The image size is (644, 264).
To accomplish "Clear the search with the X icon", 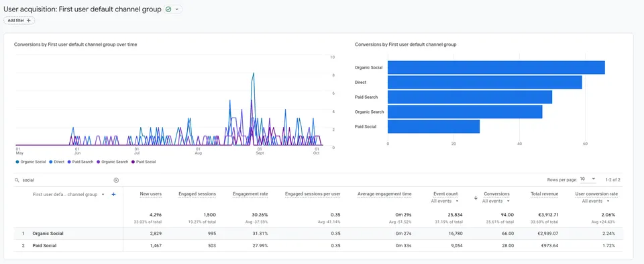I will pos(116,180).
